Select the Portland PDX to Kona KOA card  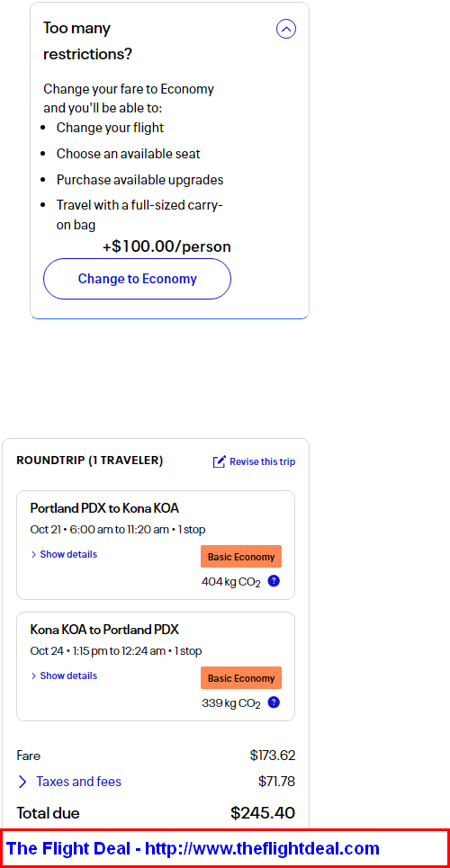[156, 545]
